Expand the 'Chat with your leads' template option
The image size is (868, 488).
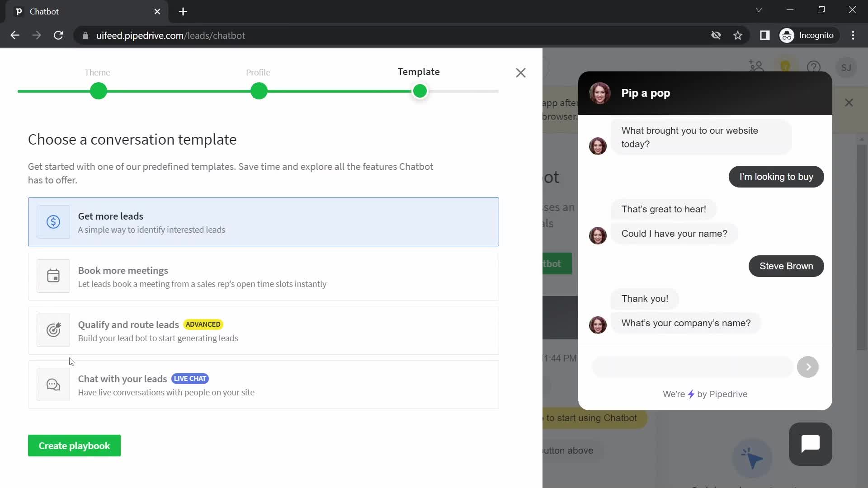264,385
